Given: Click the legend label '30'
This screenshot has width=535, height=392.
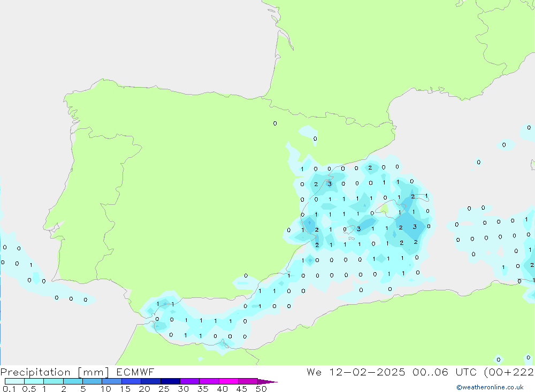Looking at the screenshot, I should [183, 389].
